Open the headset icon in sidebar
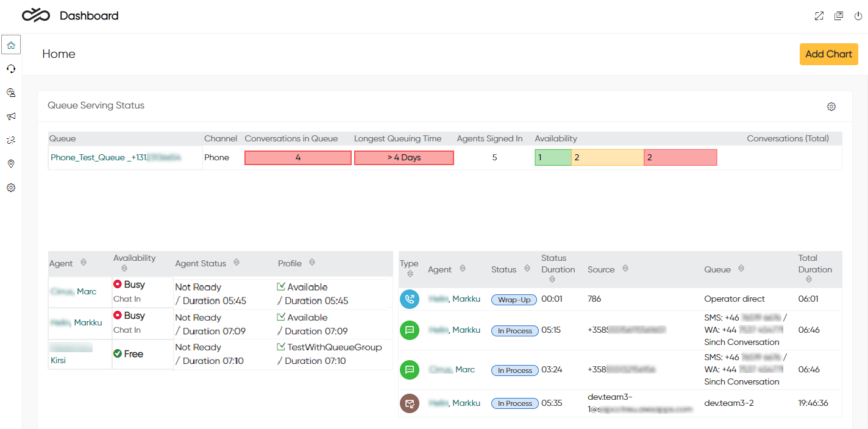This screenshot has width=868, height=429. (11, 69)
